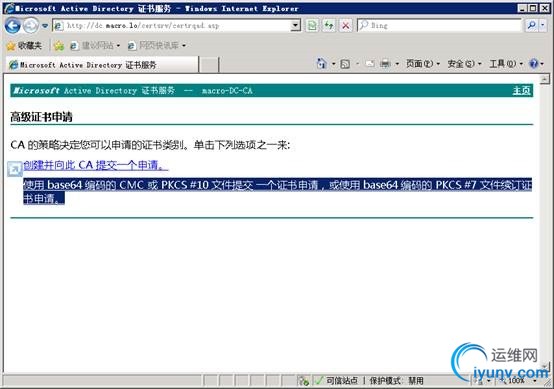Click link 创建并向此 CA 提交一个申请
This screenshot has width=554, height=389.
click(96, 165)
